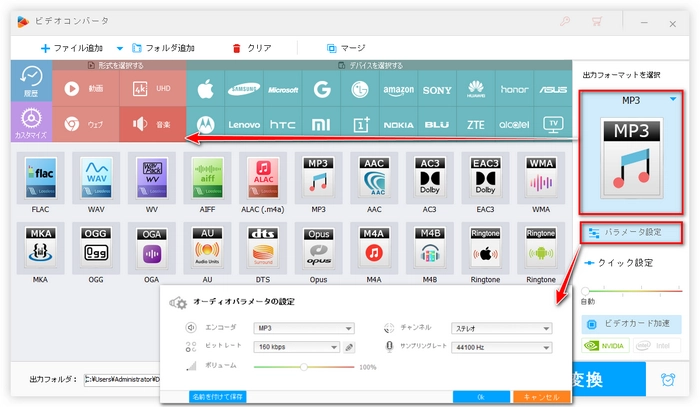Viewport: 700px width, 407px height.
Task: Toggle ビデオカード加速 acceleration
Action: pos(631,324)
